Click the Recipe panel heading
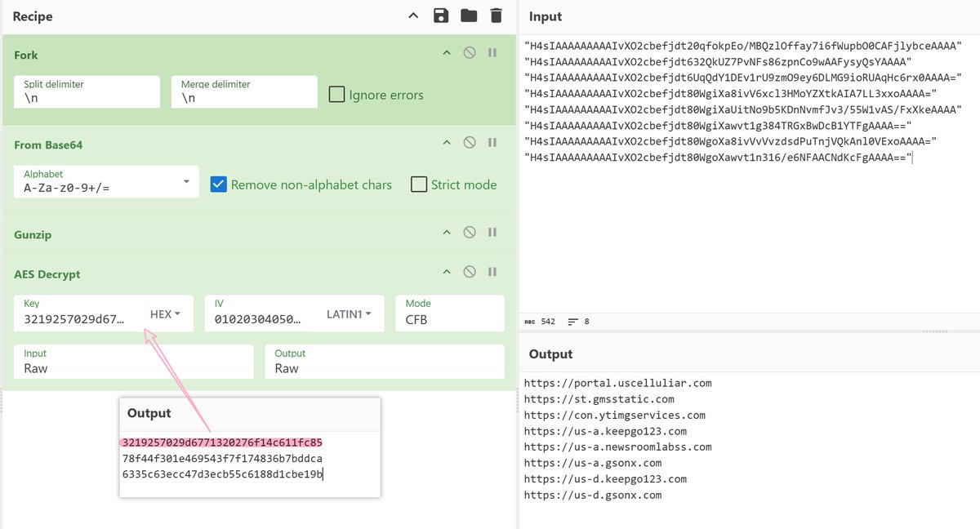This screenshot has width=980, height=529. coord(33,16)
